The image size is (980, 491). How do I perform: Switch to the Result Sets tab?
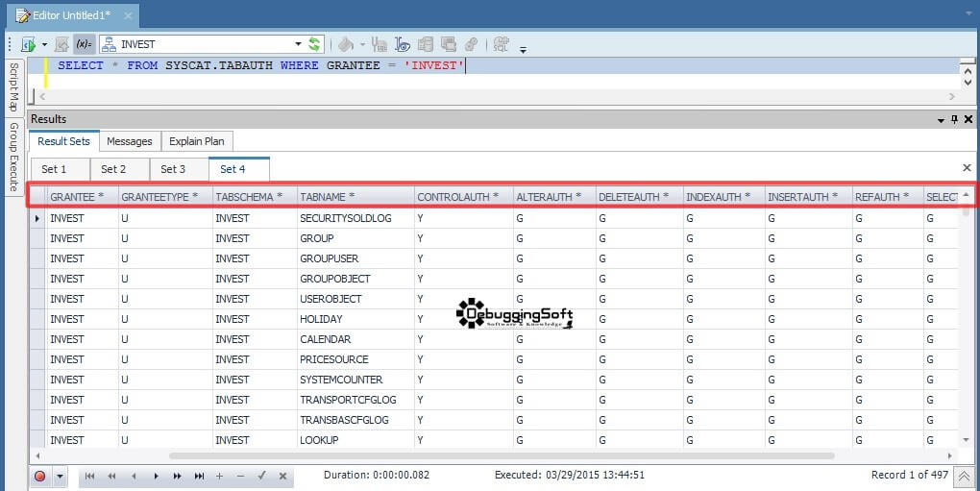63,141
